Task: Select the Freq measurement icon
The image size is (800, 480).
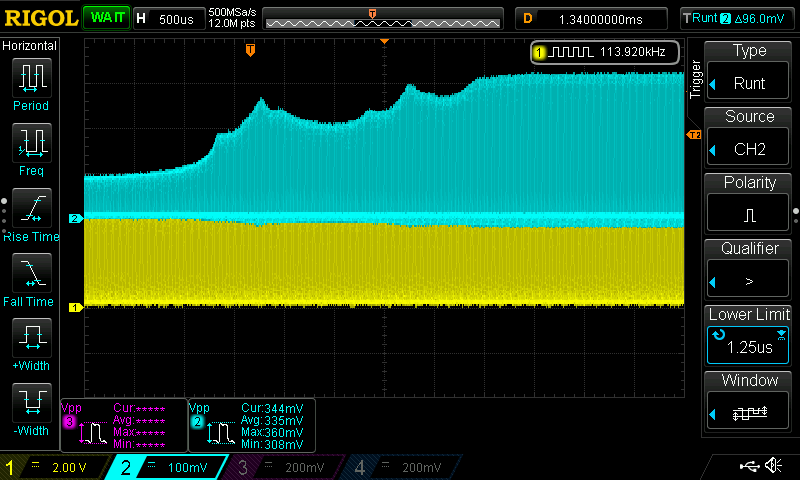Action: (x=31, y=149)
